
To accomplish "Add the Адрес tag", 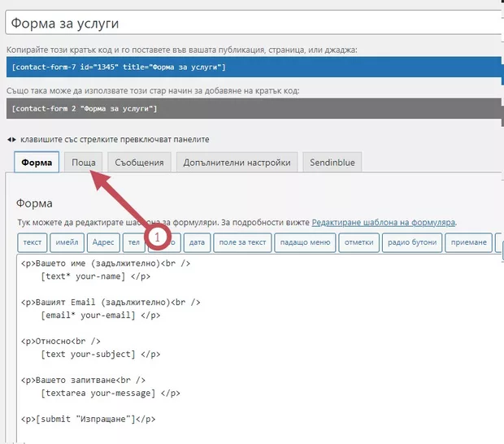I will [x=104, y=242].
